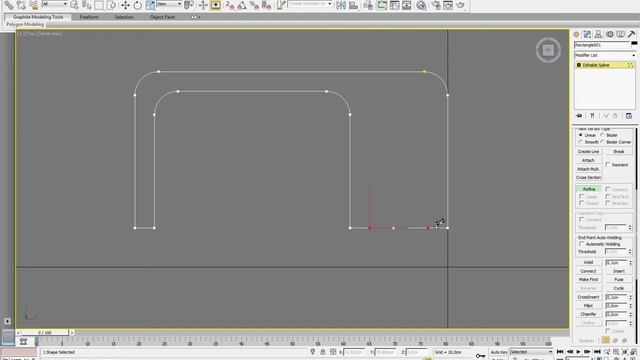The width and height of the screenshot is (640, 360).
Task: Open the Material Editor icon
Action: point(421,5)
